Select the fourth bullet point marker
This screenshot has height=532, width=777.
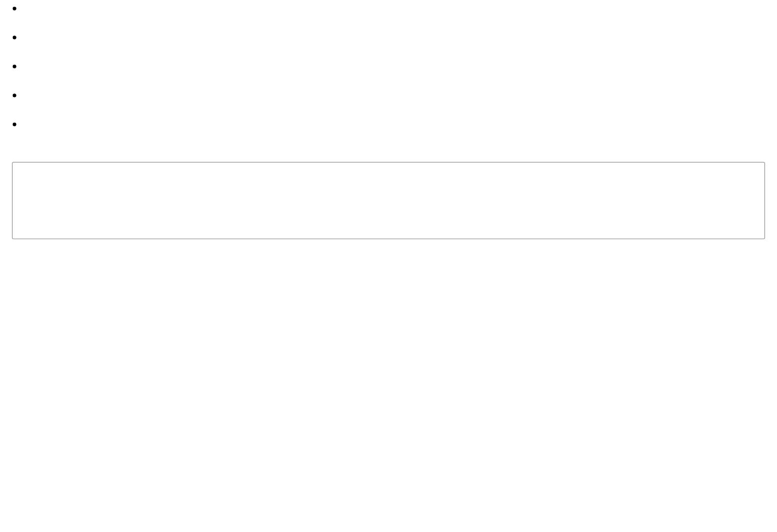(14, 95)
